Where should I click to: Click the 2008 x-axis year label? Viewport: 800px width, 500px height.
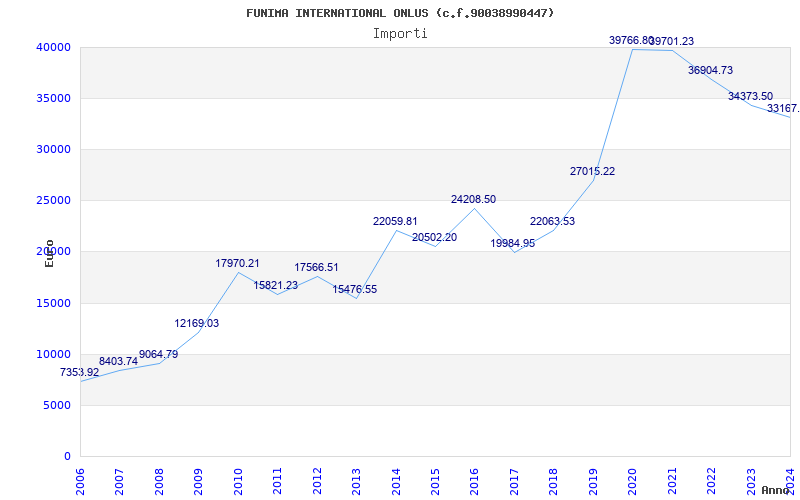click(159, 481)
